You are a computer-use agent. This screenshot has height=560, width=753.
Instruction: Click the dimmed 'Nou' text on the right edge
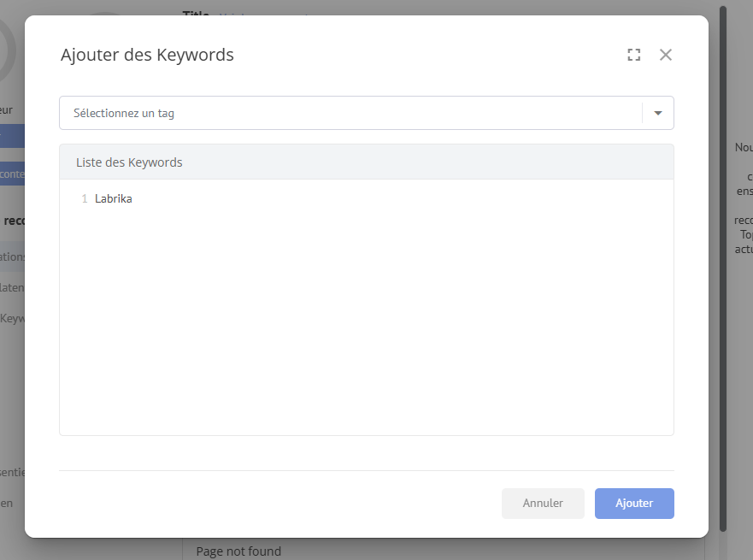744,147
